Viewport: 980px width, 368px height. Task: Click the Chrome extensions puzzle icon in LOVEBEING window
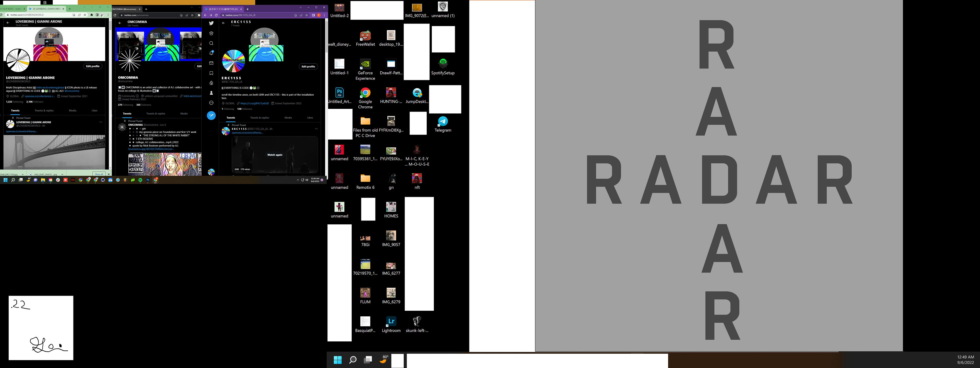91,15
